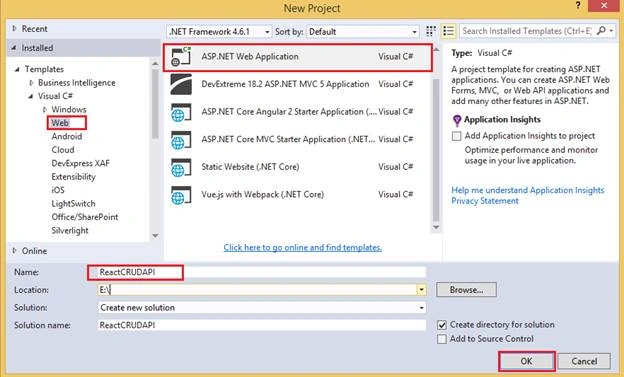Select ASP.NET Web Application template name
Screen dimensions: 624x377
point(250,57)
